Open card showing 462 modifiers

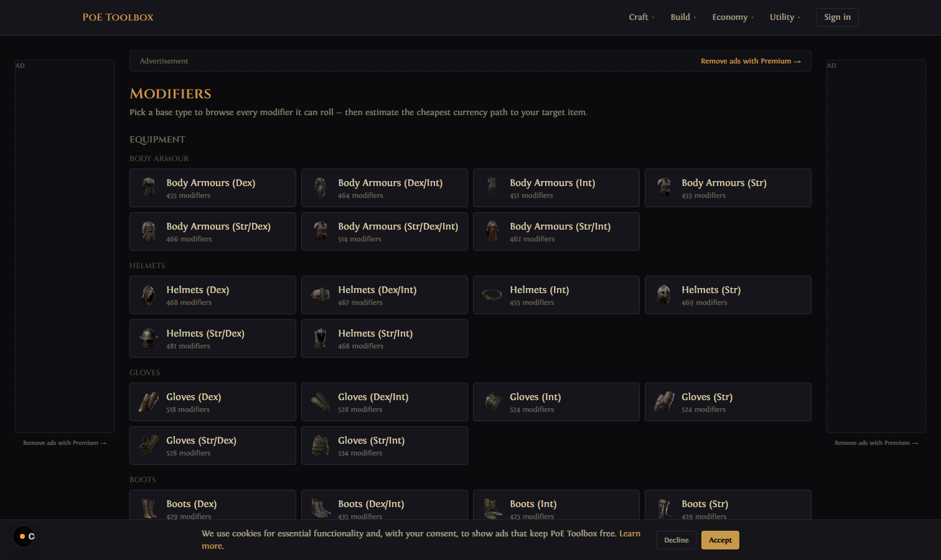point(556,231)
